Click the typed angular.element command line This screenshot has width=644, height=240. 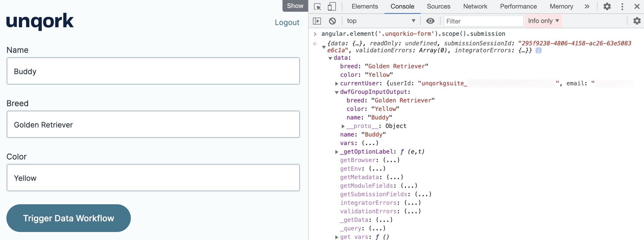pos(413,34)
